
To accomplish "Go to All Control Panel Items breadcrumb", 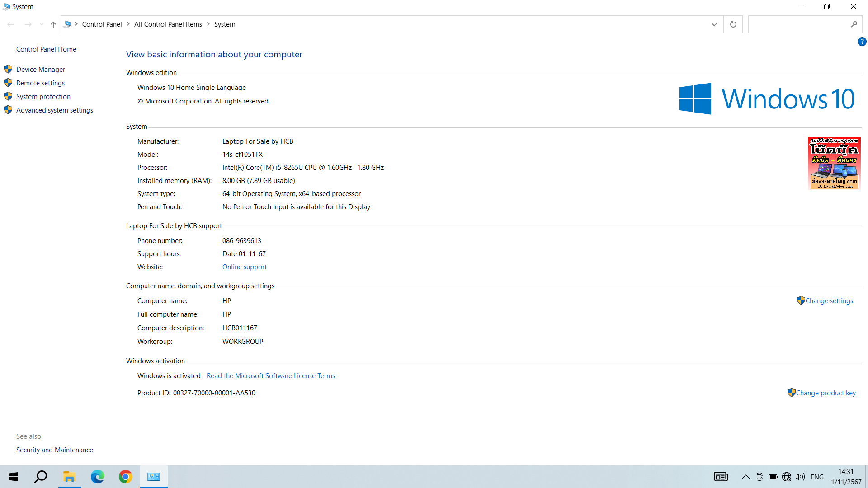I will click(168, 24).
